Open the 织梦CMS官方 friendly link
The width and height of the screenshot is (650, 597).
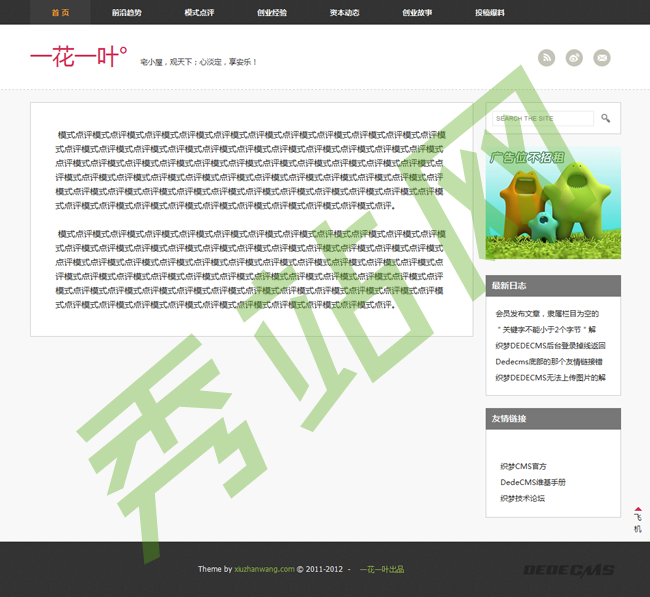(x=523, y=466)
